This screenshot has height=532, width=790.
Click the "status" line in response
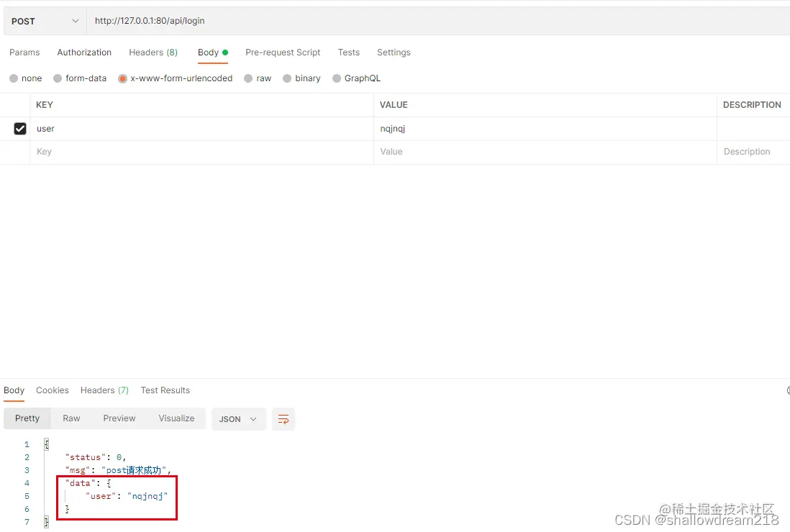(96, 457)
